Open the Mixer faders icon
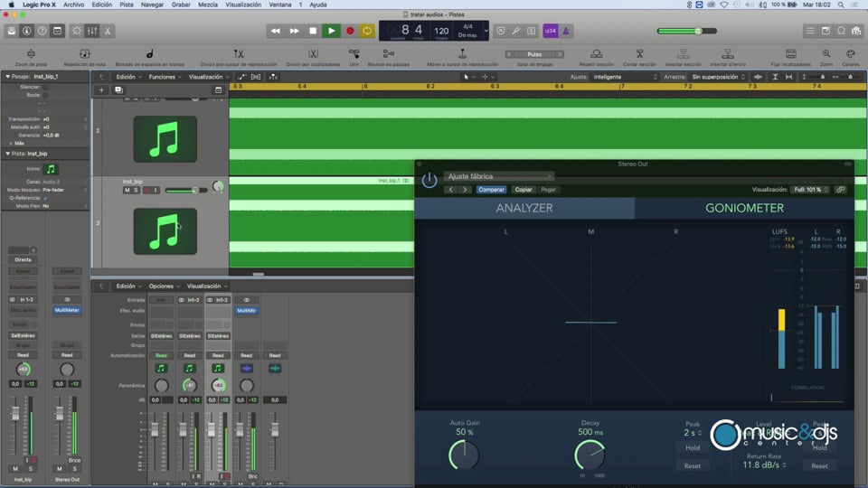Image resolution: width=868 pixels, height=488 pixels. (92, 31)
